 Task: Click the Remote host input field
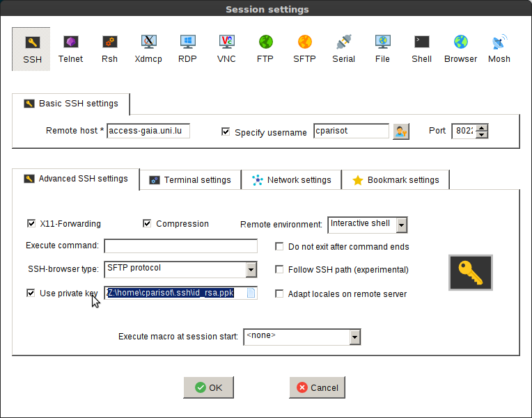pyautogui.click(x=148, y=131)
